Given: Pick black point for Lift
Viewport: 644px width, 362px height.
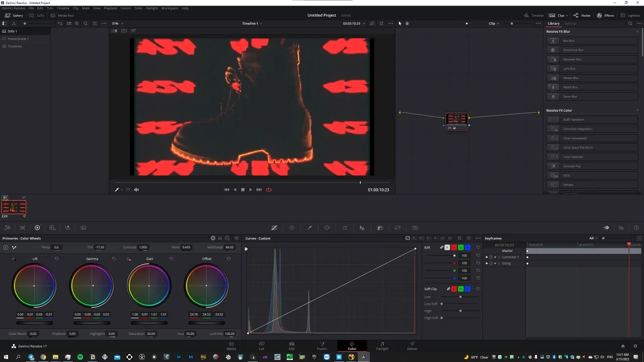Looking at the screenshot, I should (13, 258).
